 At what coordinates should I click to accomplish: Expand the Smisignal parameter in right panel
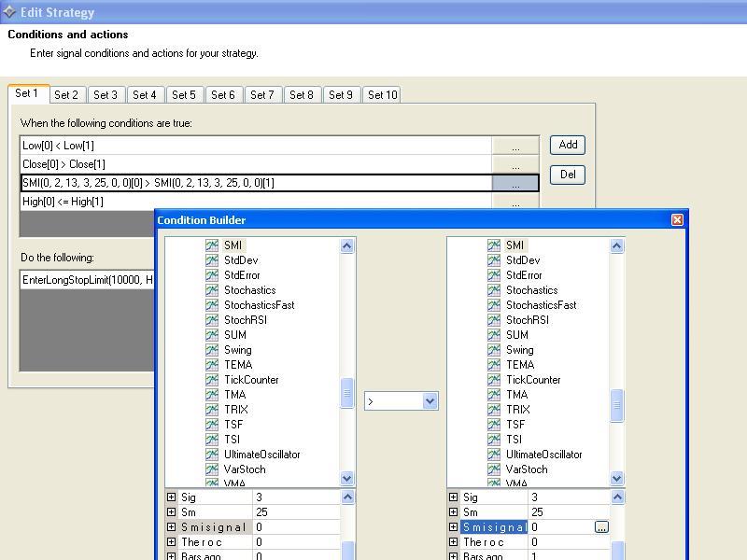pyautogui.click(x=453, y=527)
